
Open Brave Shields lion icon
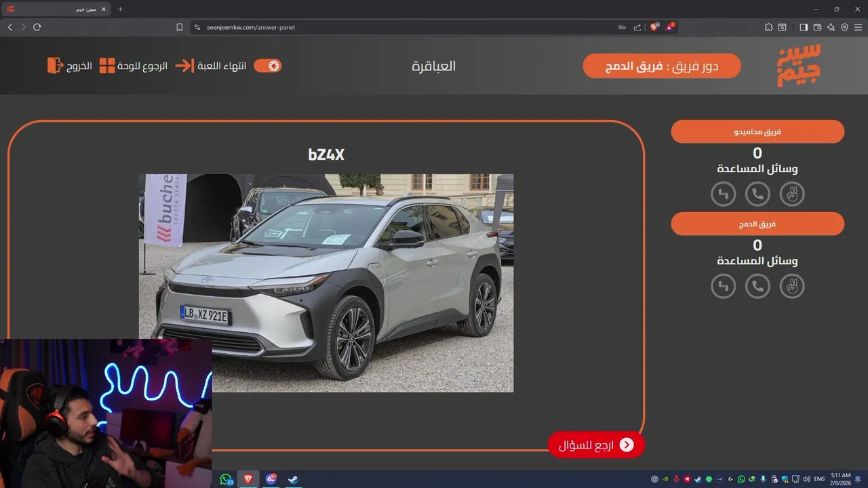pyautogui.click(x=654, y=27)
